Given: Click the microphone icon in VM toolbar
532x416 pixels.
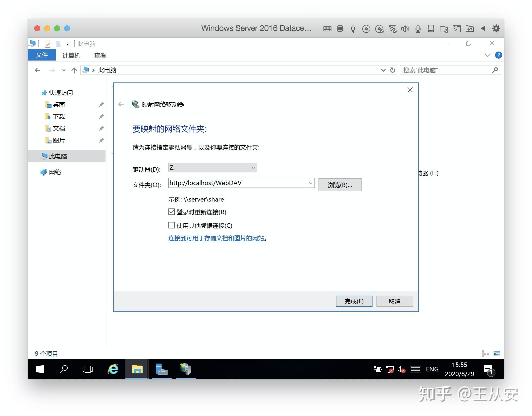Looking at the screenshot, I should [418, 28].
